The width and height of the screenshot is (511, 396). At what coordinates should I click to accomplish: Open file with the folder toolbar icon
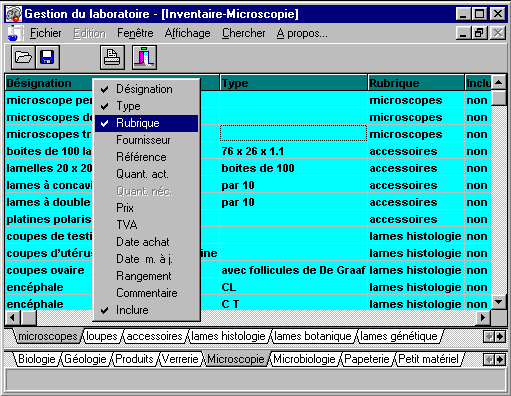pos(23,58)
